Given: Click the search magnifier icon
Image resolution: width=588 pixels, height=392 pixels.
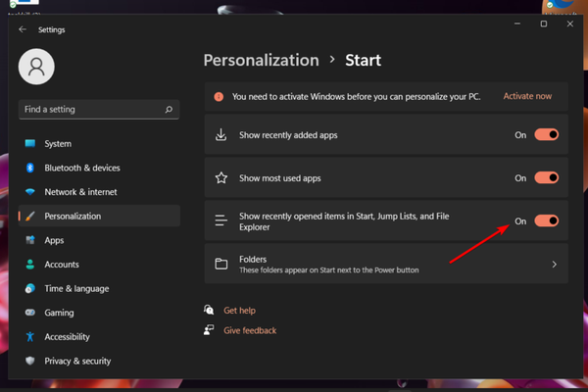Looking at the screenshot, I should tap(169, 109).
